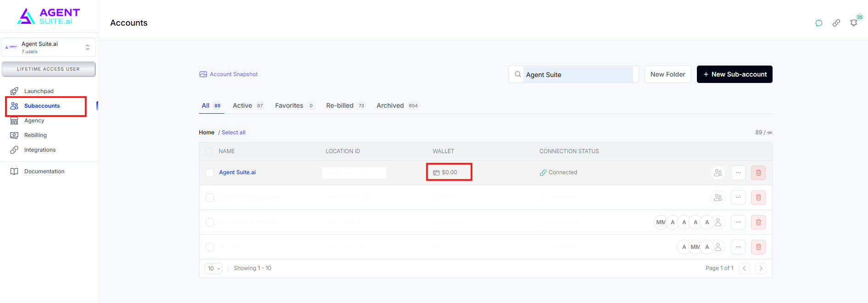Click the Connected status text
Viewport: 868px width, 303px height.
click(x=563, y=172)
